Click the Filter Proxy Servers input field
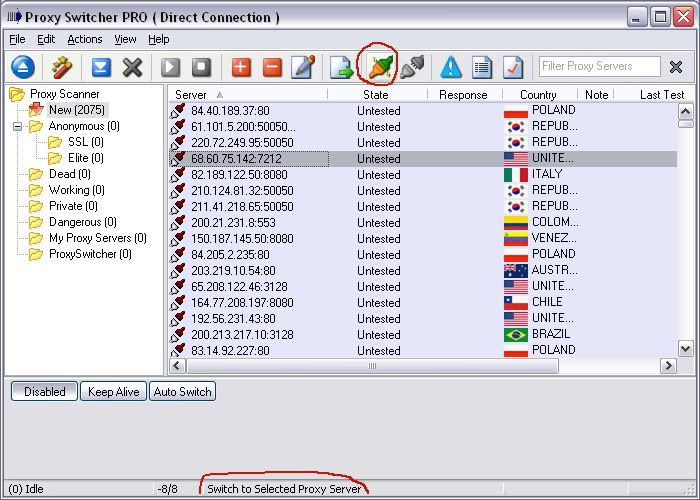This screenshot has width=700, height=500. pos(600,67)
